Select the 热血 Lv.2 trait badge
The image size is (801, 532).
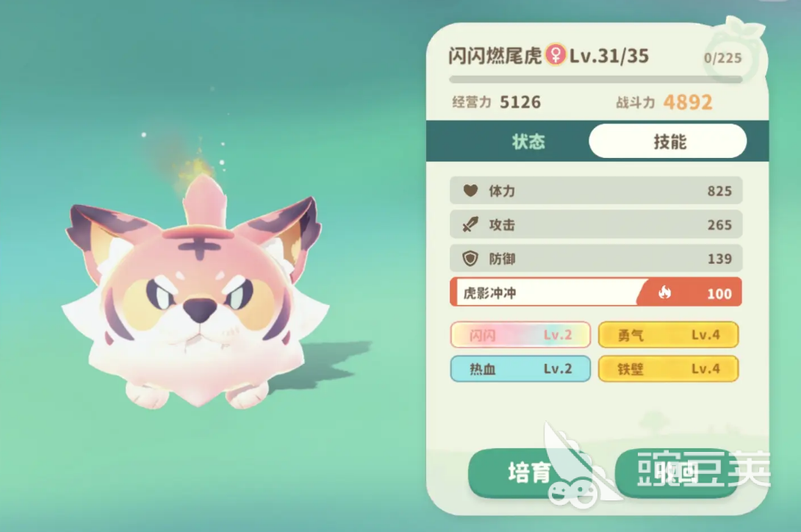[x=520, y=368]
